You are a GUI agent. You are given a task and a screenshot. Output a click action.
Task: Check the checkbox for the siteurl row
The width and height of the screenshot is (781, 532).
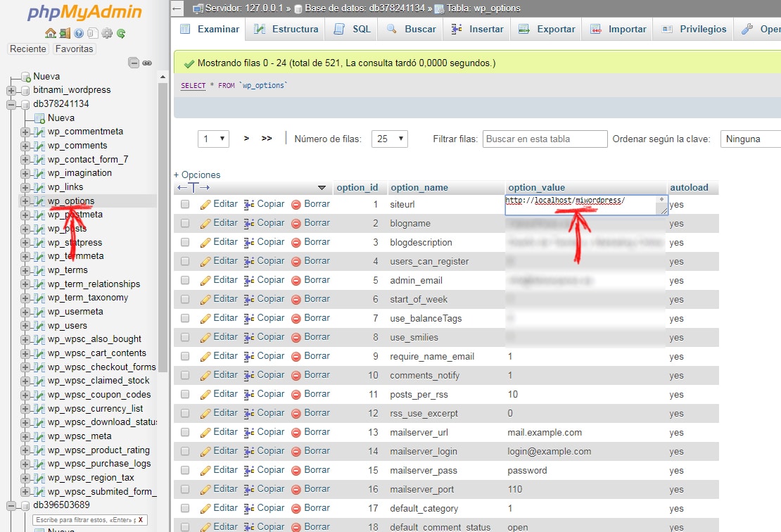185,204
